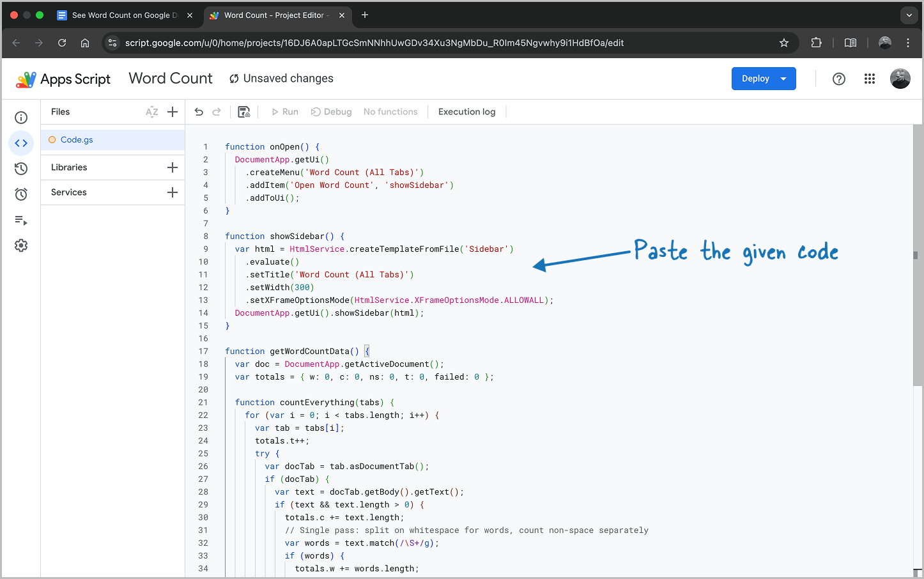Open the No functions selector dropdown
Viewport: 924px width, 579px height.
tap(390, 112)
